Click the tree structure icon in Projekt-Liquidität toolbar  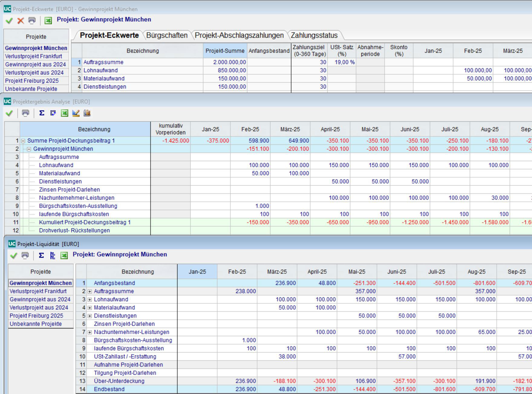(53, 256)
